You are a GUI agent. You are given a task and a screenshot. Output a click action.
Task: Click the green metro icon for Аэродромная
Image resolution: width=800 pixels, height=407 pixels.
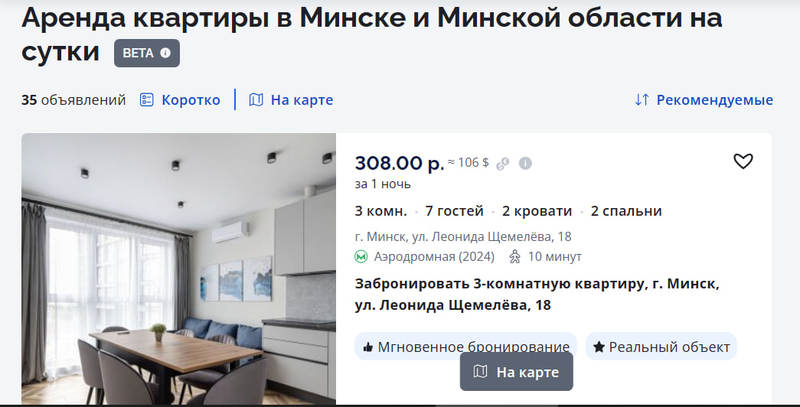[x=361, y=257]
